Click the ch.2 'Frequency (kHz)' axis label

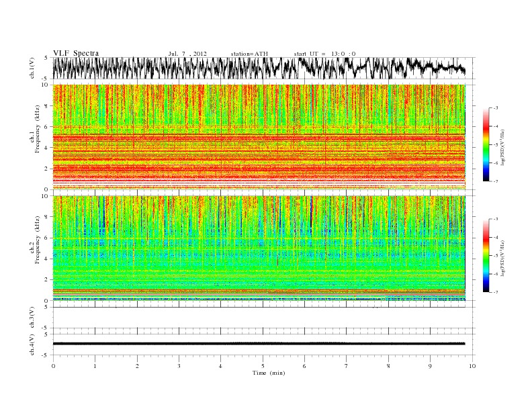pos(38,239)
